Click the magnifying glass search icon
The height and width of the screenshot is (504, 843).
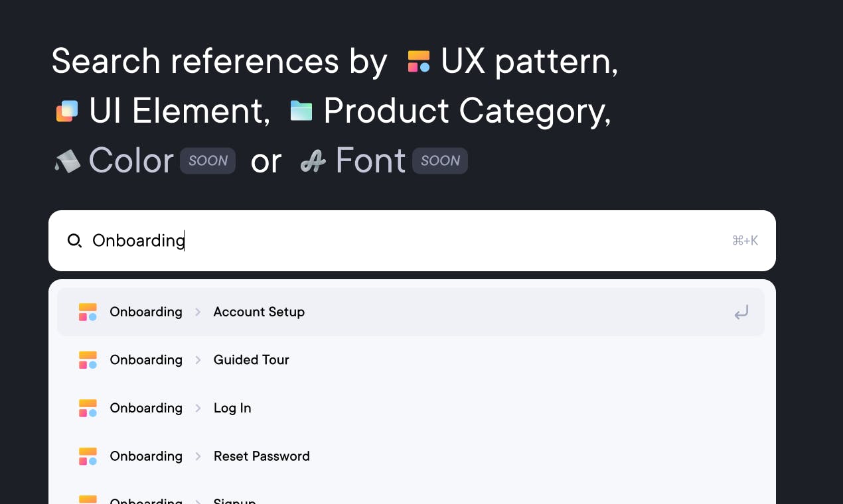(x=74, y=241)
